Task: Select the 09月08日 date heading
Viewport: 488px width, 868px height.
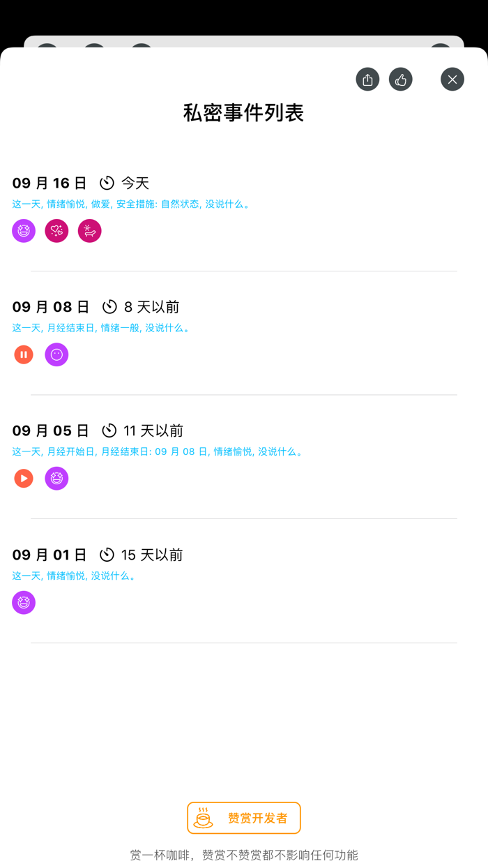Action: (x=51, y=307)
